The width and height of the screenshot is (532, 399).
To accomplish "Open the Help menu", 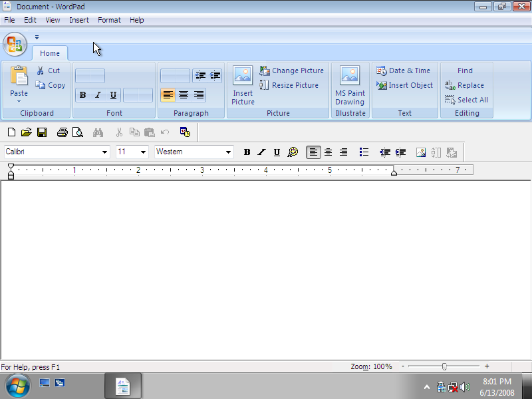I will (x=137, y=20).
